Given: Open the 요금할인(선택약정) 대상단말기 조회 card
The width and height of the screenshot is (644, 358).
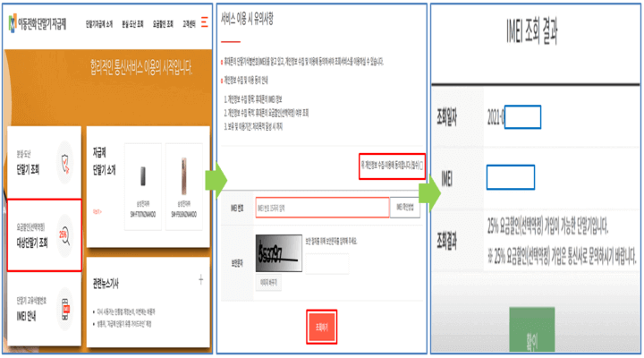Looking at the screenshot, I should tap(45, 235).
